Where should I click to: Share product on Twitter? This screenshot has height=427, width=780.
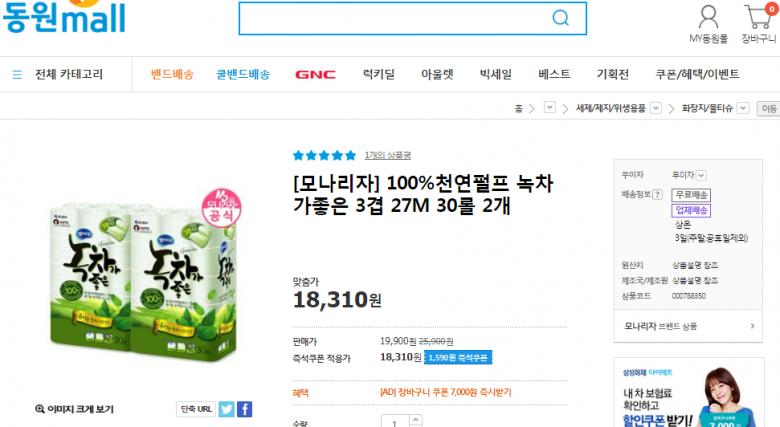[227, 408]
